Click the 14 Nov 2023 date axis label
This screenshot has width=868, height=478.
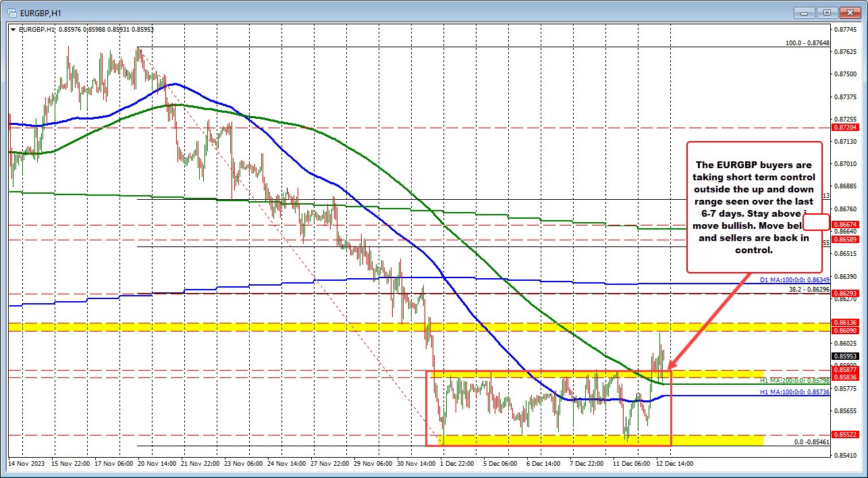coord(27,464)
